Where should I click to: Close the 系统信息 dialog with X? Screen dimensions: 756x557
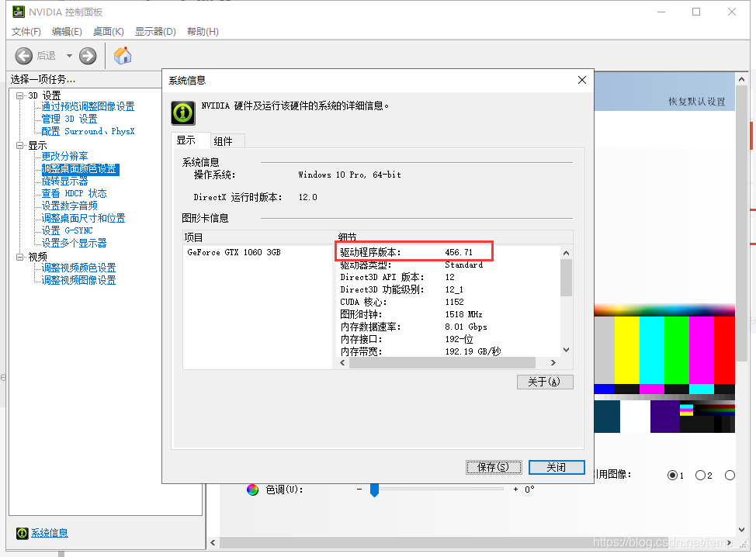(582, 80)
